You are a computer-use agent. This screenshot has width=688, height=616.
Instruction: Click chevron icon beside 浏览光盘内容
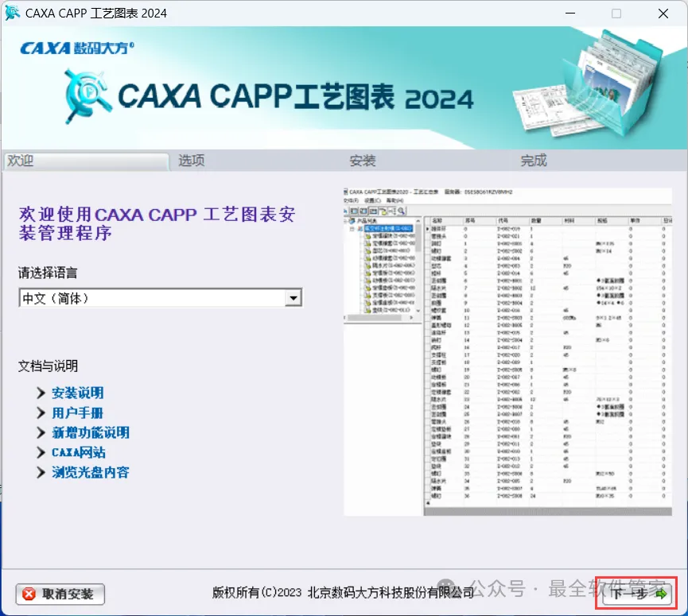[x=41, y=472]
